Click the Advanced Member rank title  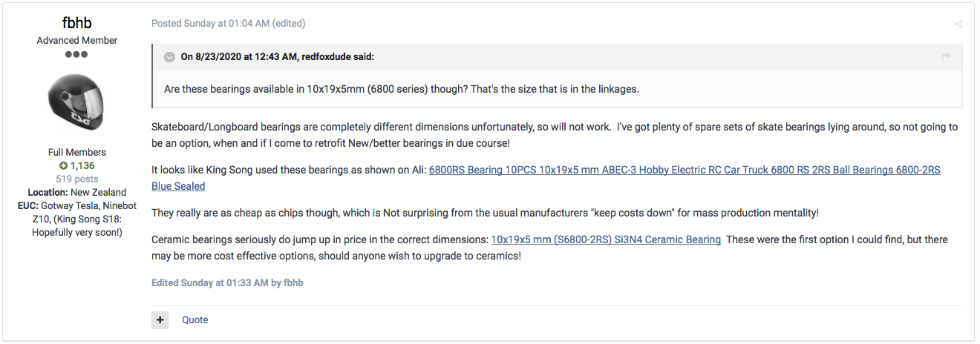[76, 40]
